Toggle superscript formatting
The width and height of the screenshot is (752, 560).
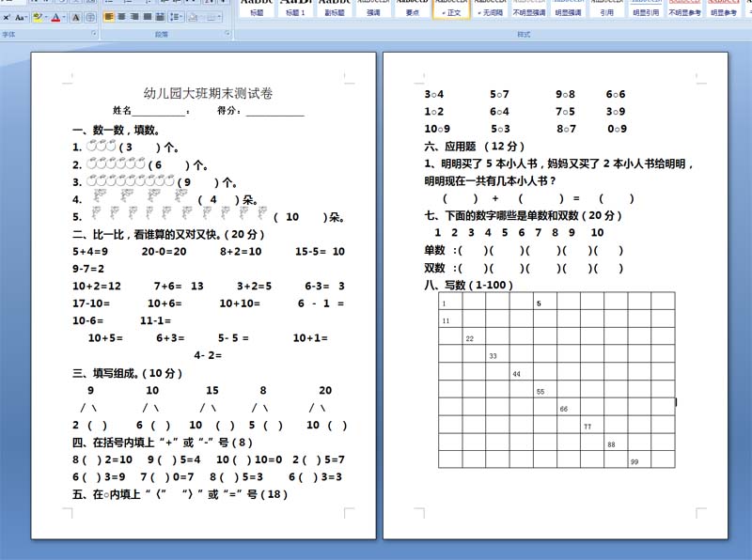click(x=6, y=18)
